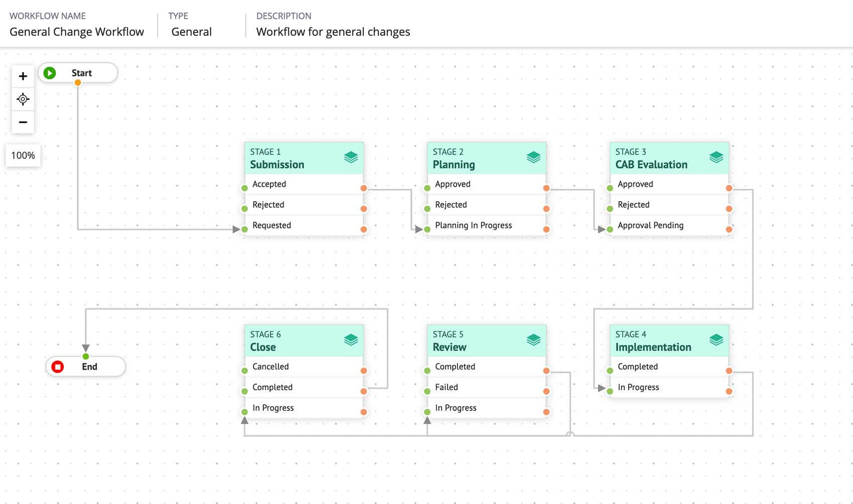This screenshot has width=853, height=504.
Task: Click the green input port of Requested status
Action: [x=244, y=229]
